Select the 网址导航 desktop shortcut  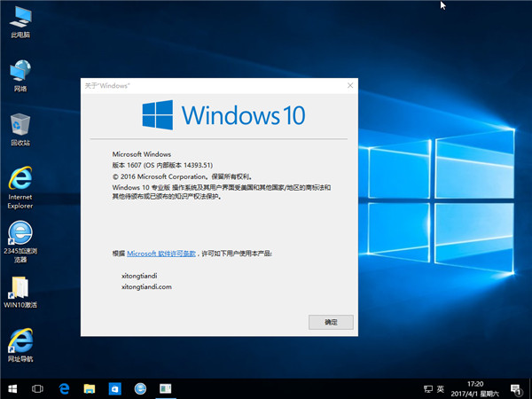click(x=20, y=345)
